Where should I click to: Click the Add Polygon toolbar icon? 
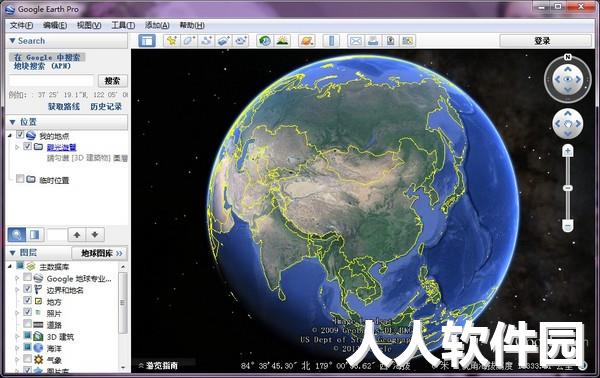pos(189,41)
